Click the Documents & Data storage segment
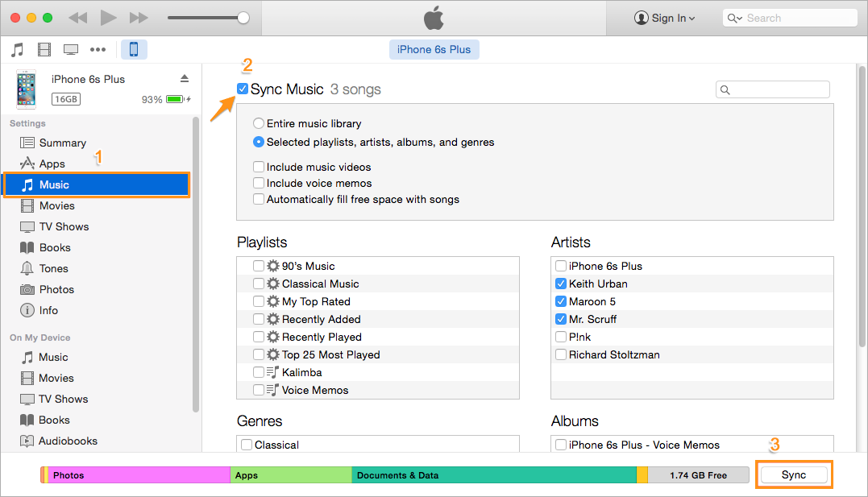The width and height of the screenshot is (868, 497). tap(494, 475)
